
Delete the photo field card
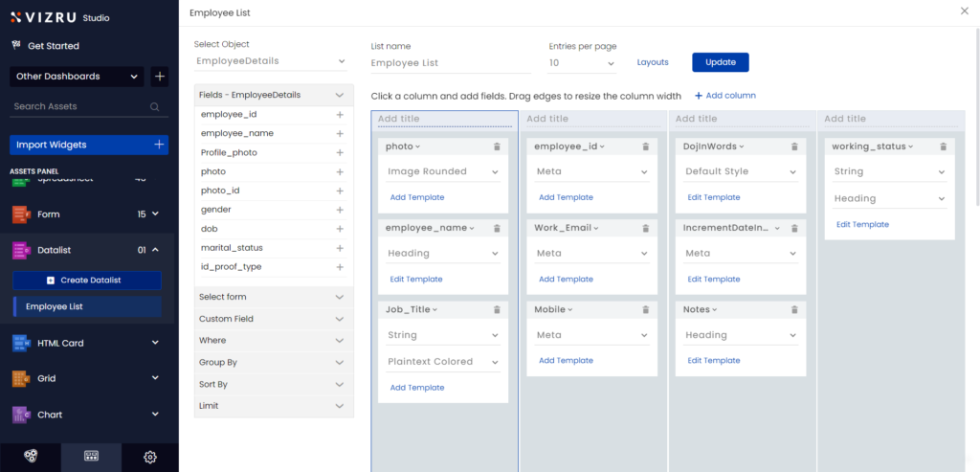tap(497, 146)
